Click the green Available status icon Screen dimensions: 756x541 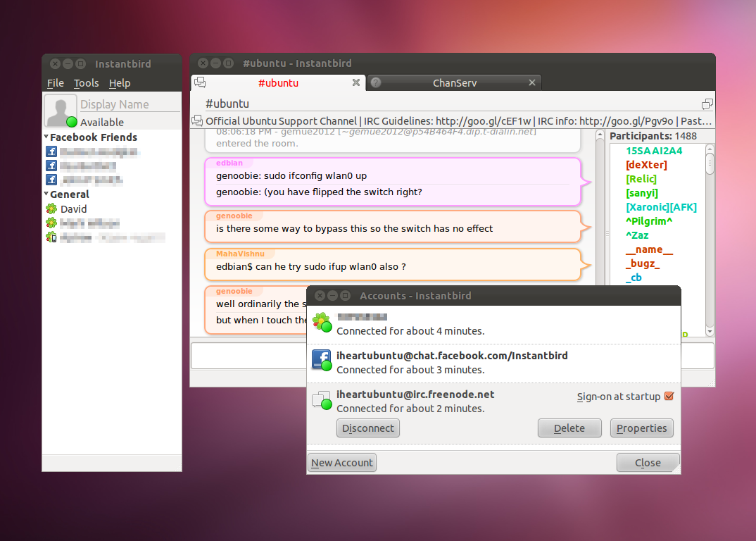[x=72, y=122]
